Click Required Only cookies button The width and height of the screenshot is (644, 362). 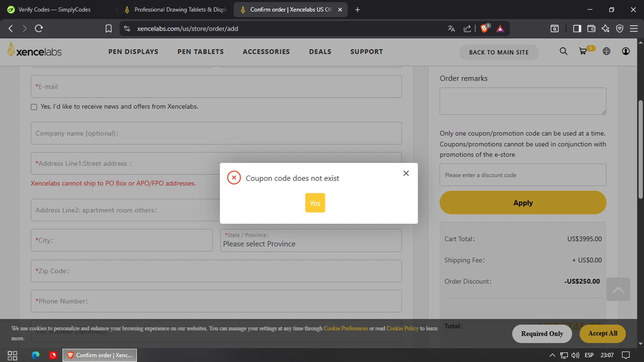coord(542,334)
